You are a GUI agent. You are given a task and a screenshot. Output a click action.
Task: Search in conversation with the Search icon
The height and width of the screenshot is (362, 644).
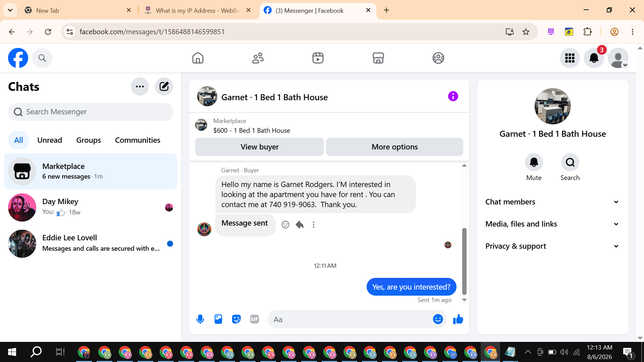point(570,163)
